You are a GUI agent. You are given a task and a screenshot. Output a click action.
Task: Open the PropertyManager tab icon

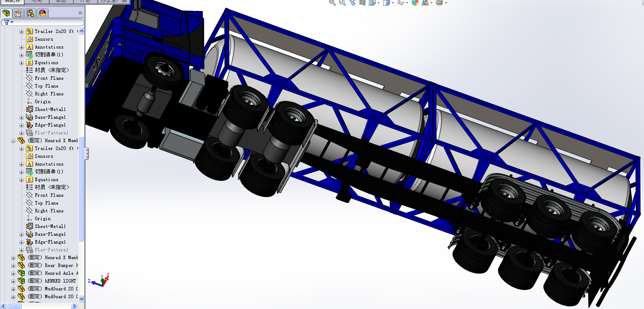[18, 13]
